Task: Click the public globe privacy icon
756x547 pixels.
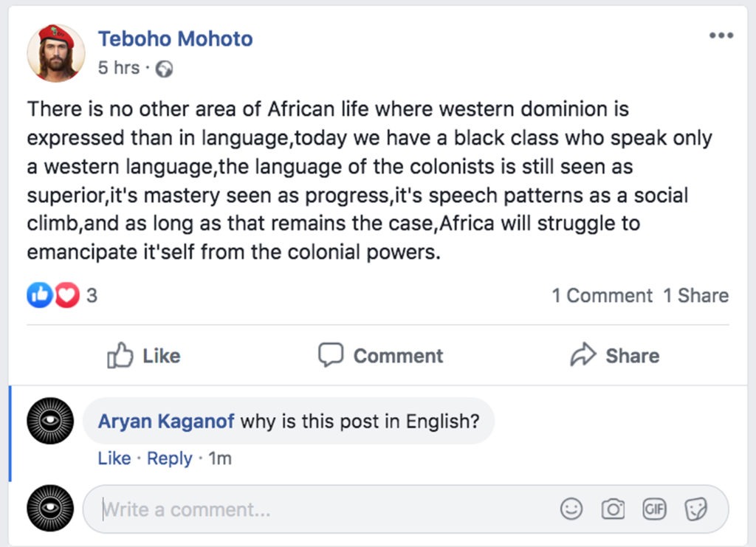Action: 165,69
